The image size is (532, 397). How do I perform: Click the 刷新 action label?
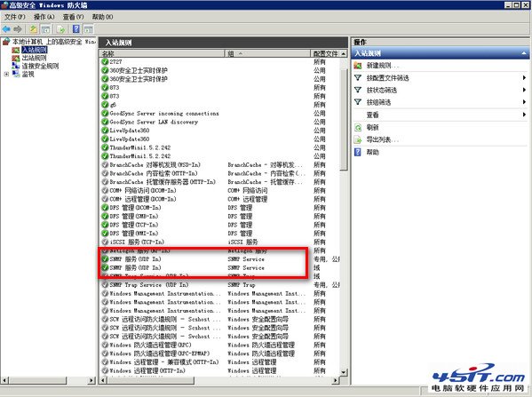(x=372, y=128)
